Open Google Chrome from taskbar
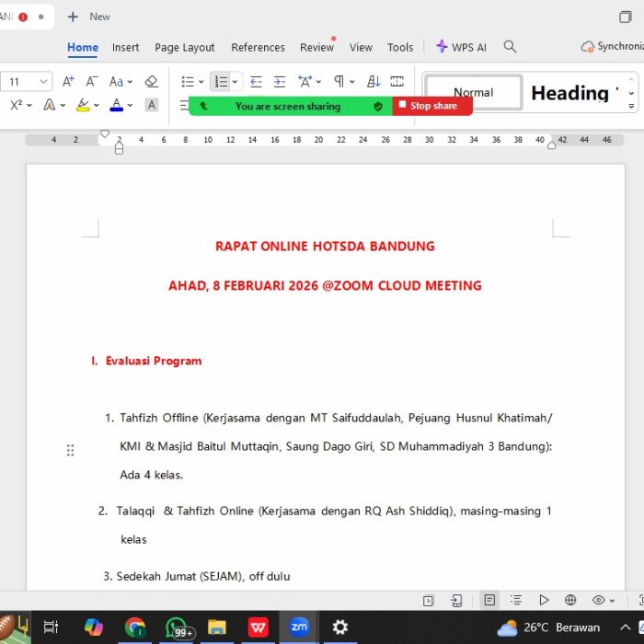The width and height of the screenshot is (644, 644). (135, 627)
